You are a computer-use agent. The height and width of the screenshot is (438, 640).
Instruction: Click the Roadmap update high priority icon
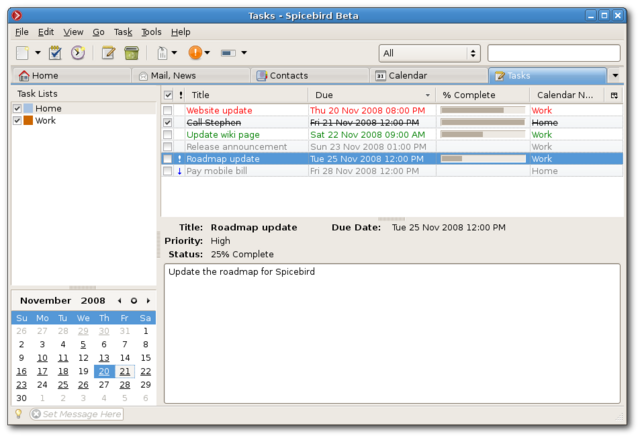(x=180, y=159)
